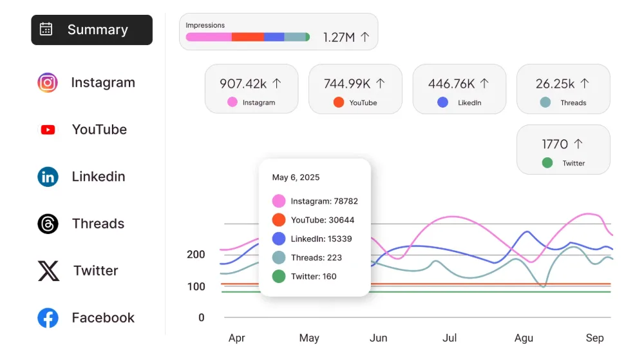
Task: Click the blue dot on LikedIn card
Action: 442,102
